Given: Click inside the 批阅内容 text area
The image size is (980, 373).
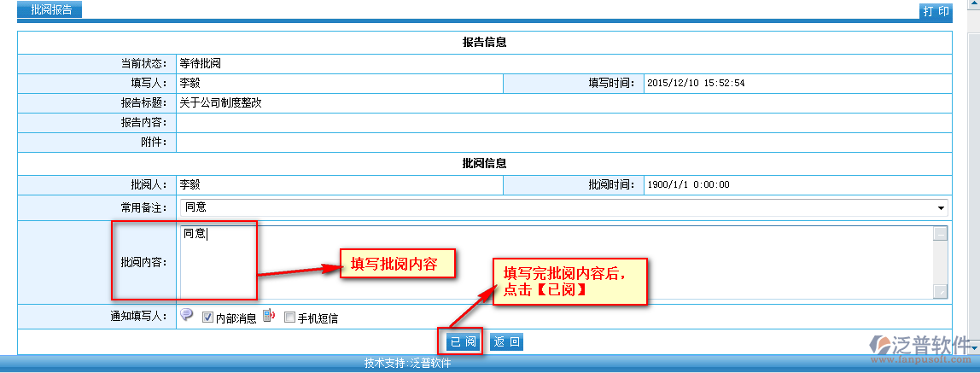Looking at the screenshot, I should pos(557,262).
